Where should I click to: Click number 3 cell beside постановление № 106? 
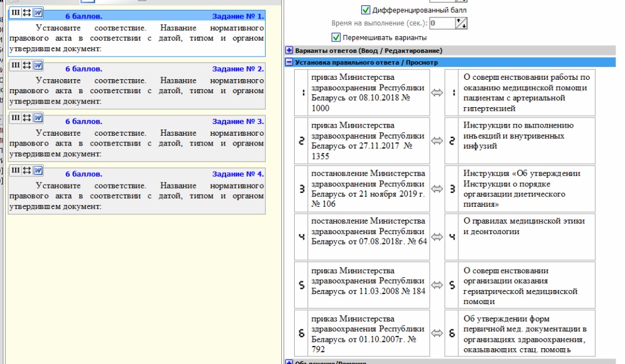[301, 189]
